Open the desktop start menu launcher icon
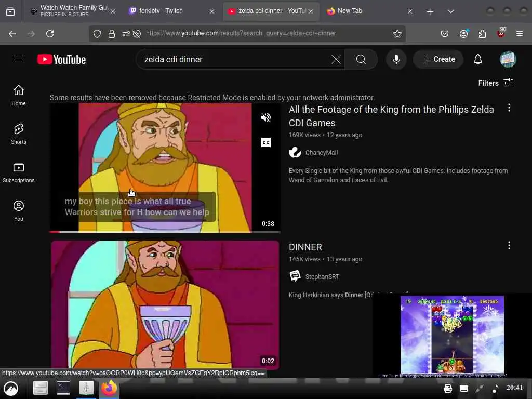Viewport: 532px width, 399px height. [11, 389]
